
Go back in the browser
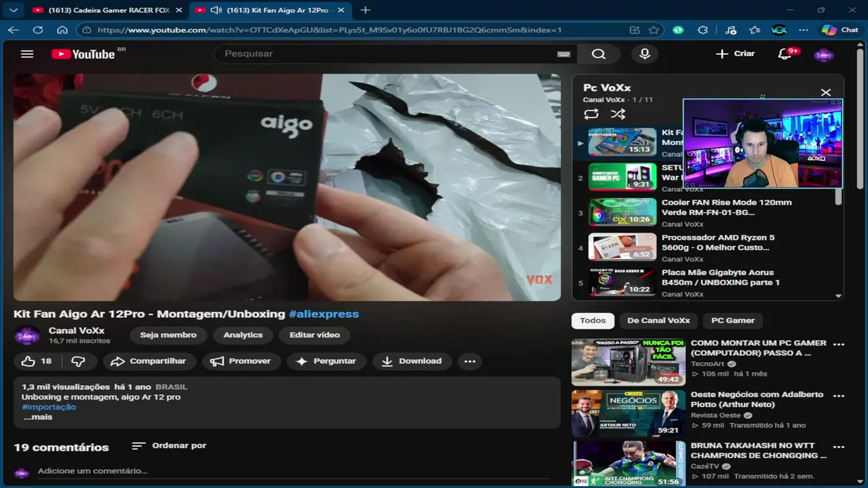(14, 30)
